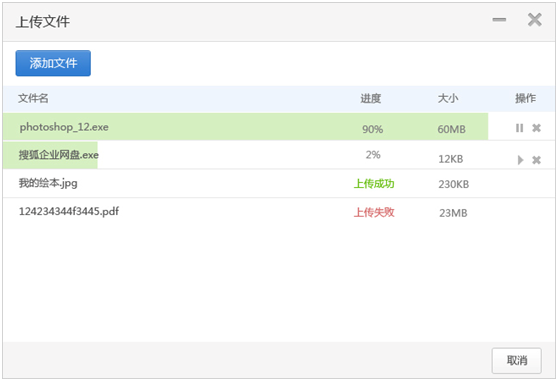558x381 pixels.
Task: Click the 大小 column header
Action: pyautogui.click(x=448, y=98)
